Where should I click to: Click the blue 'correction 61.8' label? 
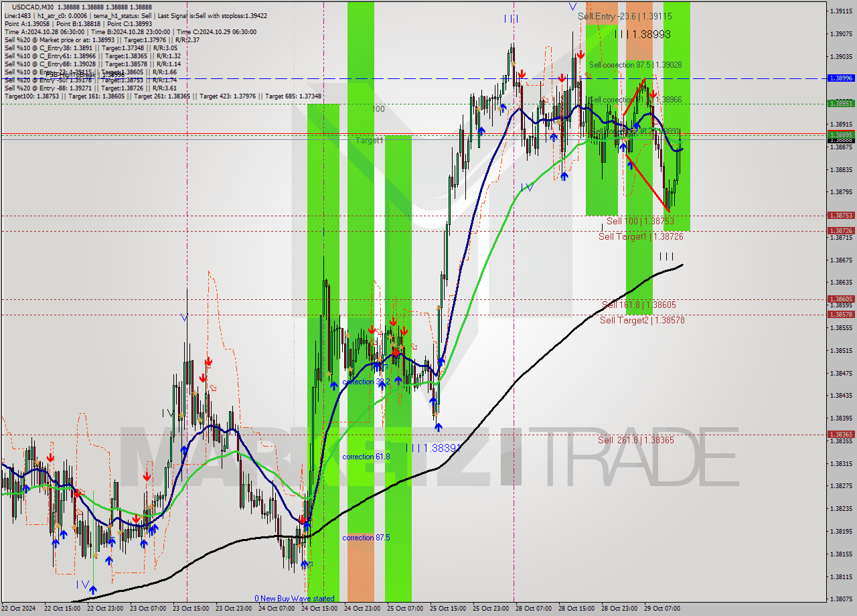[x=366, y=457]
